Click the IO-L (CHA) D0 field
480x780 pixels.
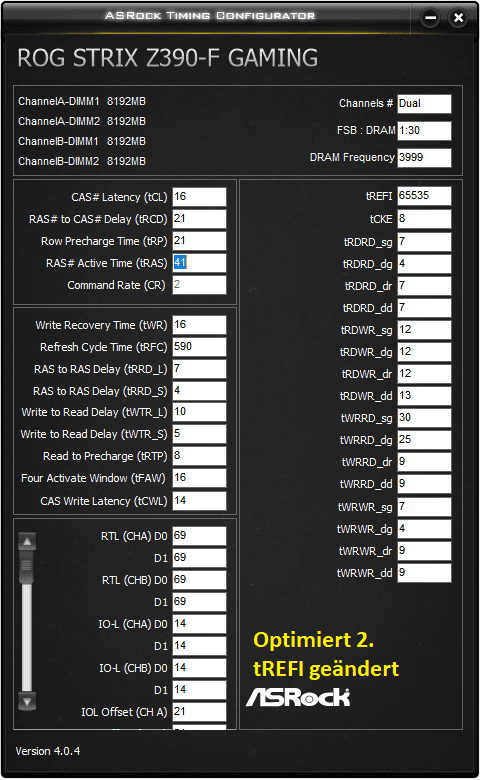click(199, 623)
